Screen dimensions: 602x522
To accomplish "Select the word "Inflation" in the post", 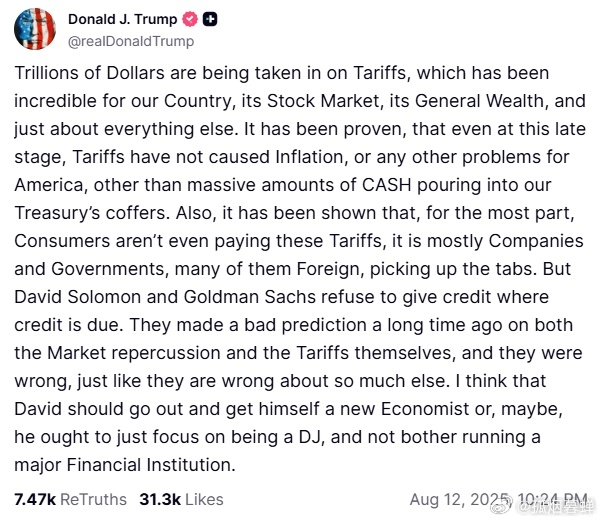I will [x=311, y=157].
